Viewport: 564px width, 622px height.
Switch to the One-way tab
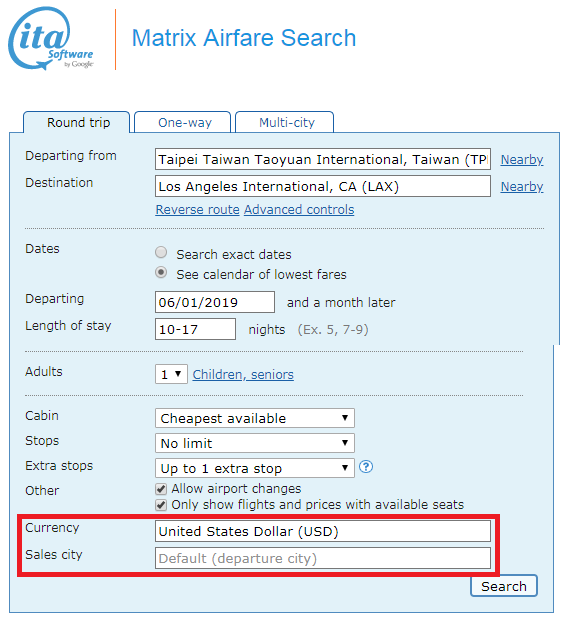(183, 122)
